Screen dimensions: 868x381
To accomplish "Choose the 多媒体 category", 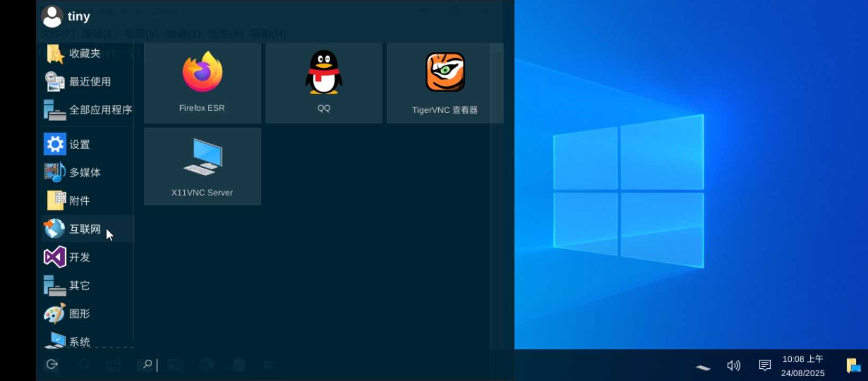I will (x=85, y=173).
